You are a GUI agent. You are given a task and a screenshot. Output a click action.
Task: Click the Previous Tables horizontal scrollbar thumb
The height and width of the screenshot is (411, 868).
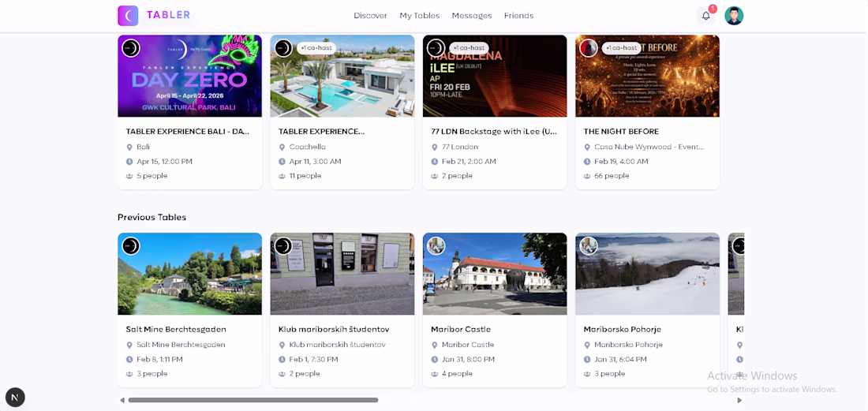253,400
